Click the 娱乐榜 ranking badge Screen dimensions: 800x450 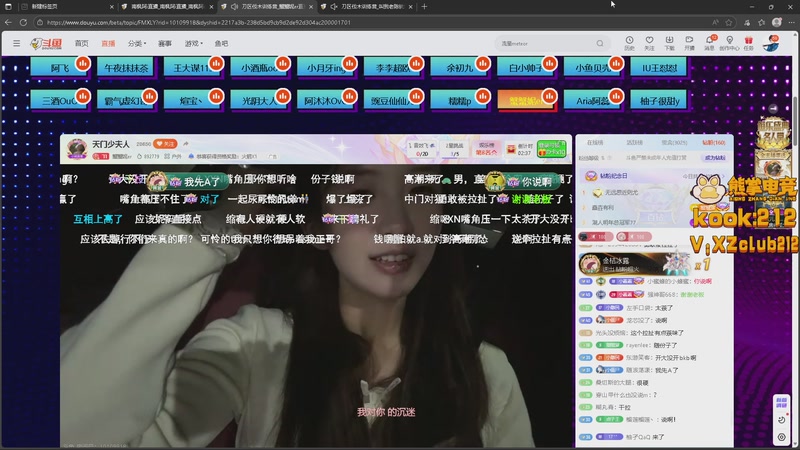486,149
